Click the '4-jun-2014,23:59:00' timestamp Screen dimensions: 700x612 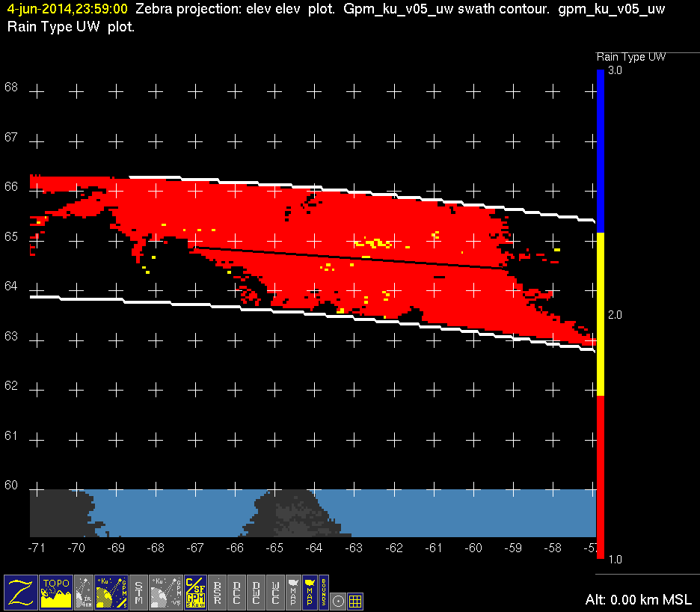pyautogui.click(x=67, y=9)
